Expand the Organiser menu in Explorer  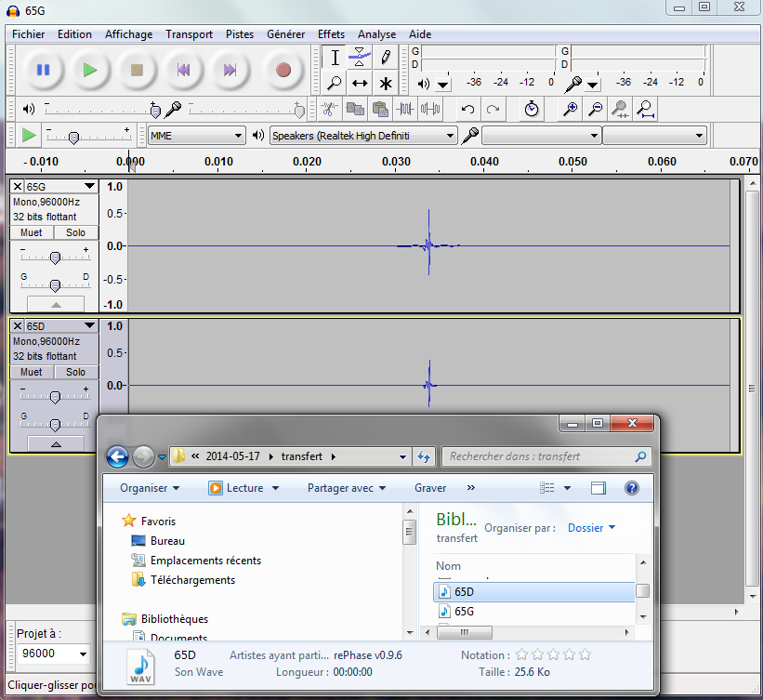click(150, 488)
